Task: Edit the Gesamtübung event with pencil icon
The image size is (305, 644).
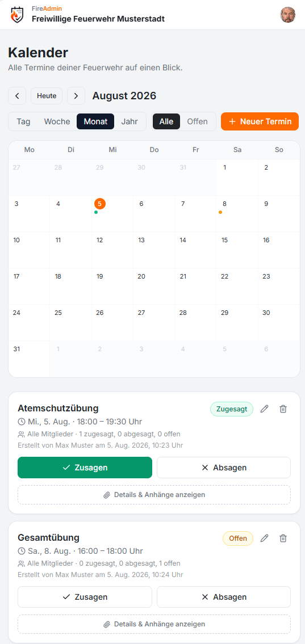Action: coord(264,538)
